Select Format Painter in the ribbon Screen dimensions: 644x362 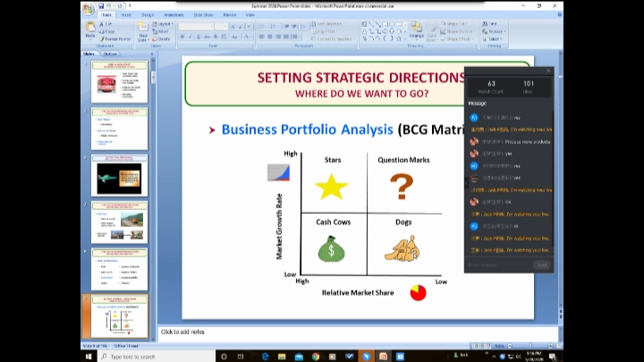116,39
